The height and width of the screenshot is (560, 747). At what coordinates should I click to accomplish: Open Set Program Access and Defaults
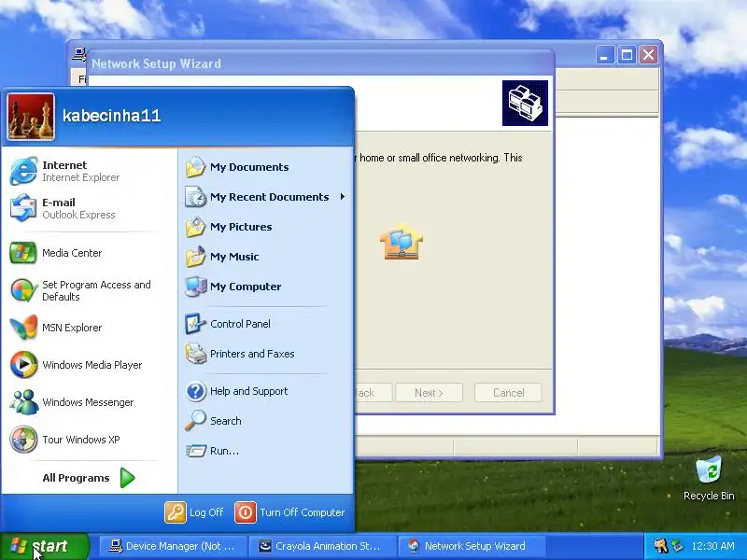[x=89, y=290]
